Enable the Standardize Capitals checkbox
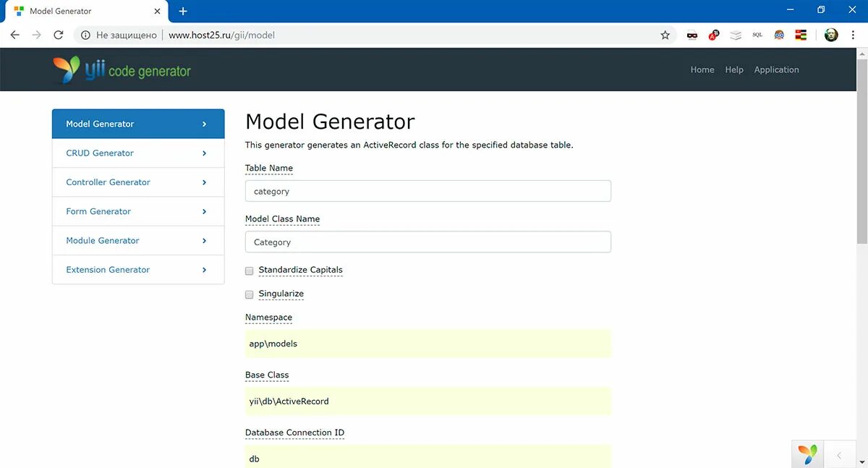Screen dimensions: 868x468 (x=250, y=271)
